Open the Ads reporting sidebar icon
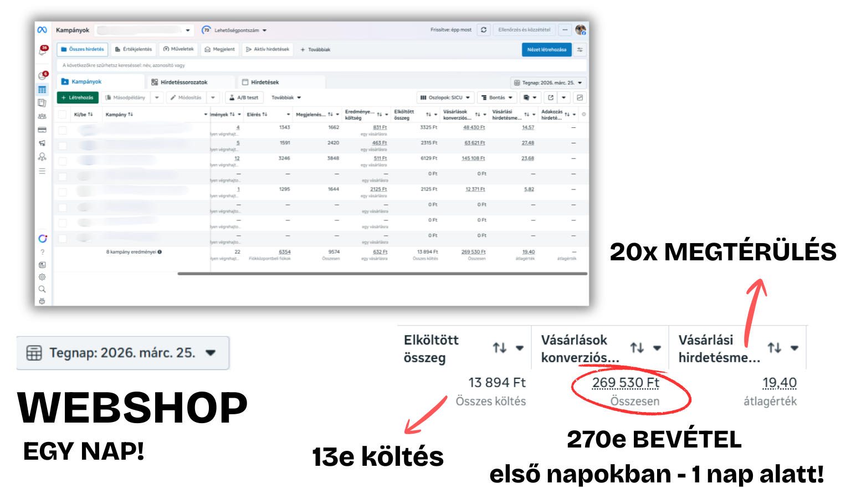 coord(42,102)
